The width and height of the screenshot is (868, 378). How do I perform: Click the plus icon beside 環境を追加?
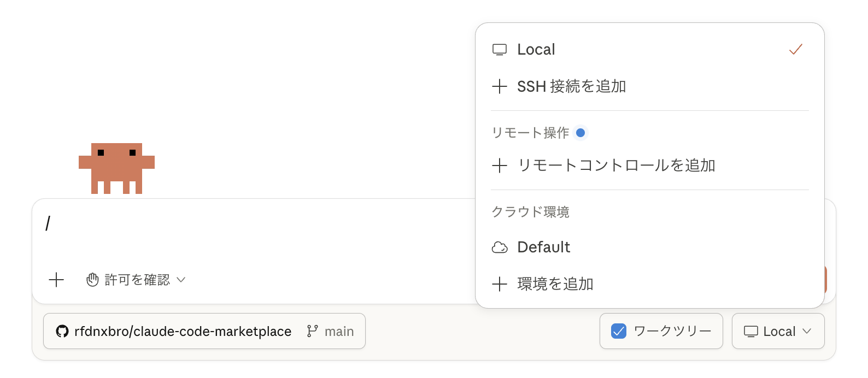(500, 284)
